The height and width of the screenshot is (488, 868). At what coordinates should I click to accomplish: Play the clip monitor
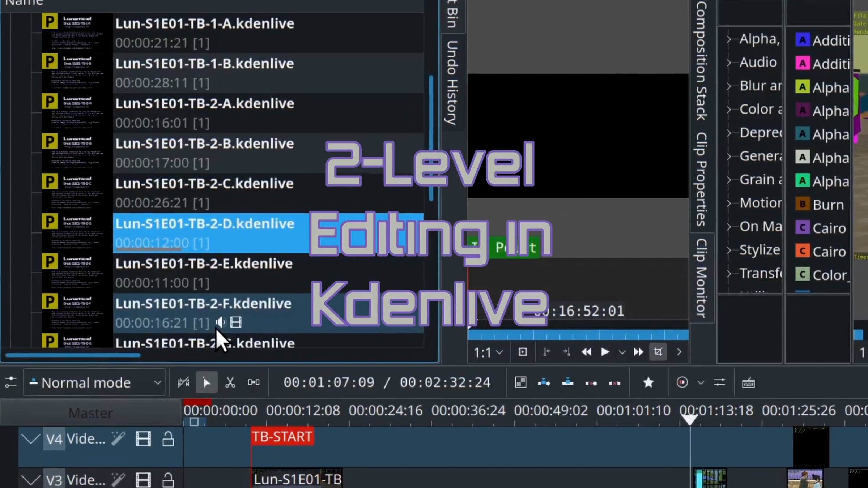pos(605,352)
